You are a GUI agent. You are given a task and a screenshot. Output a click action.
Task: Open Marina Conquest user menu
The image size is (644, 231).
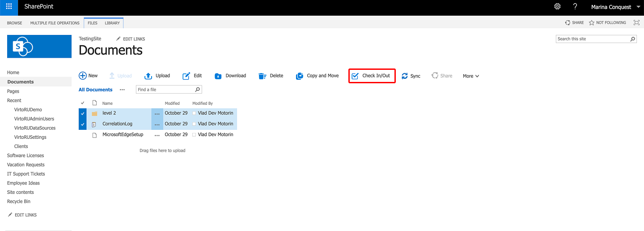point(615,7)
